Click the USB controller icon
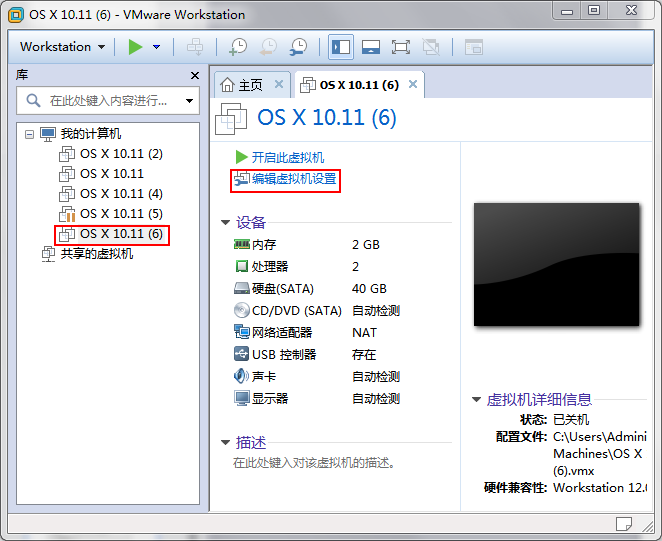This screenshot has width=662, height=541. pyautogui.click(x=241, y=354)
